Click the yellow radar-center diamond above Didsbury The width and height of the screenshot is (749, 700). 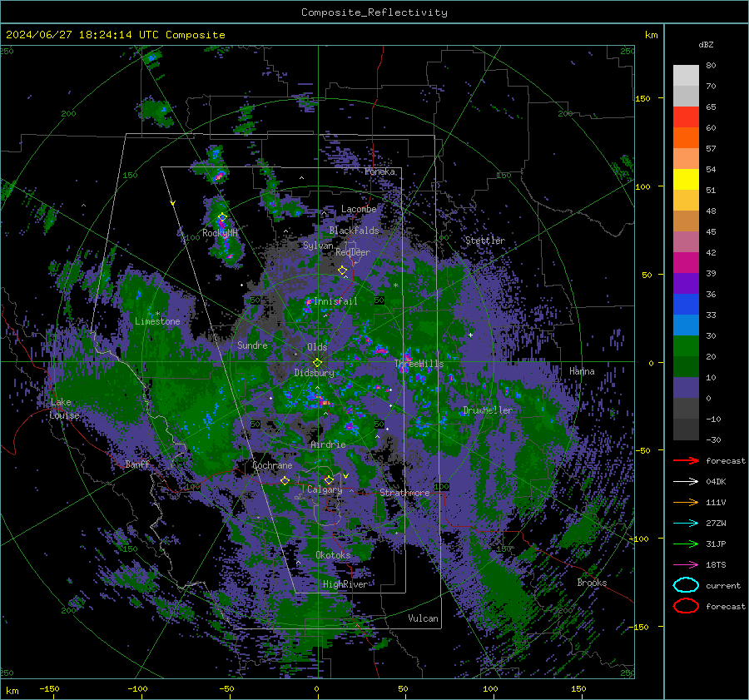click(x=317, y=363)
